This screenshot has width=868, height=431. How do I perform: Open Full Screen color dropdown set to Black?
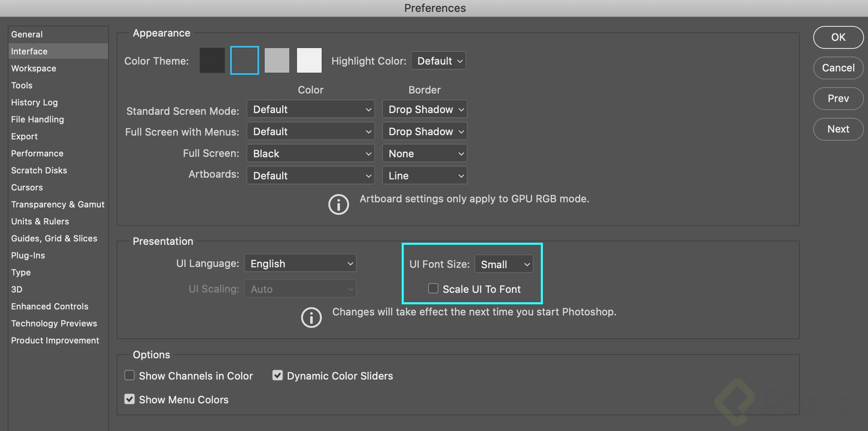pos(311,153)
